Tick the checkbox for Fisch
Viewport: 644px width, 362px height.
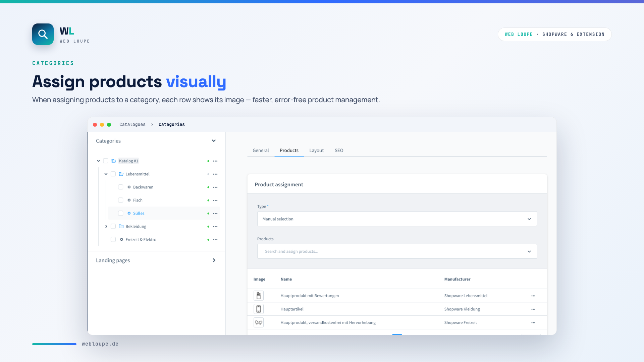pos(120,200)
